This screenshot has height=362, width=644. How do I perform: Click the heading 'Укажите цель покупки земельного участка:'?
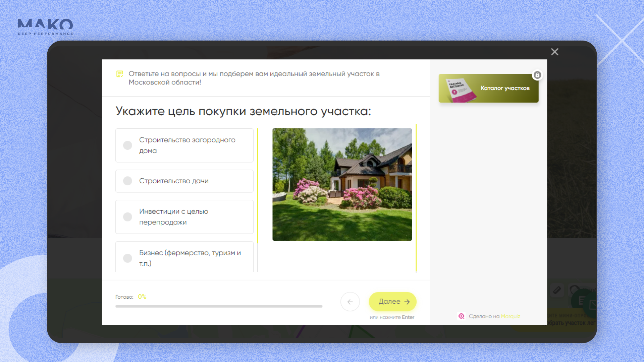[x=244, y=111]
